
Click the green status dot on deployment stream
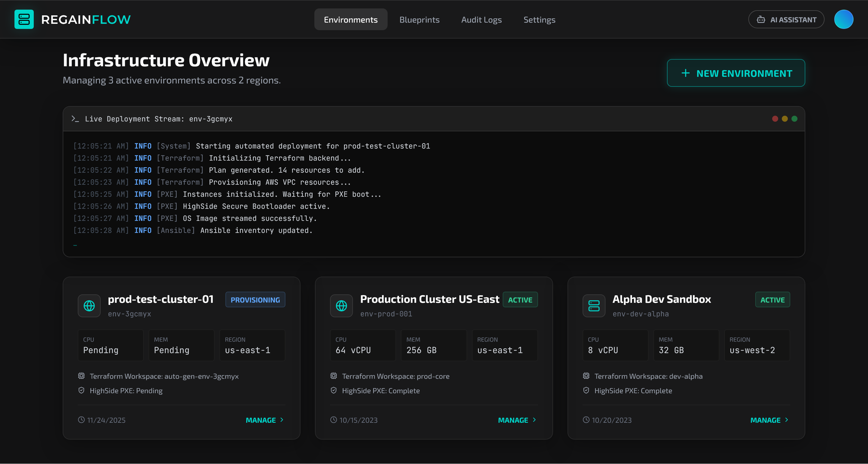tap(794, 119)
